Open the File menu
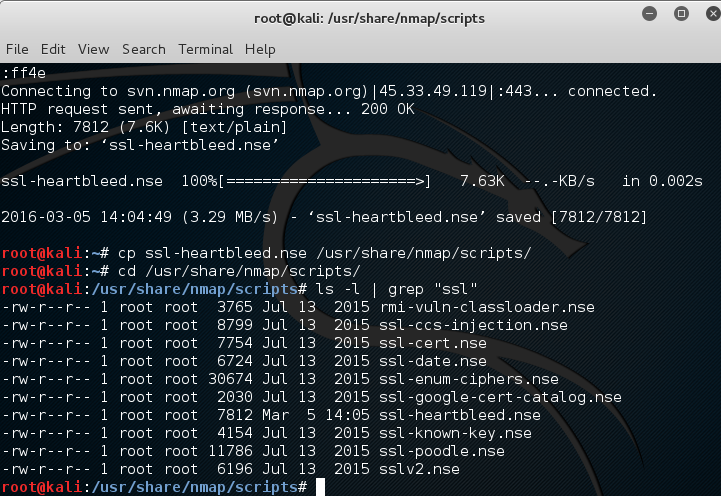The width and height of the screenshot is (721, 496). (17, 49)
